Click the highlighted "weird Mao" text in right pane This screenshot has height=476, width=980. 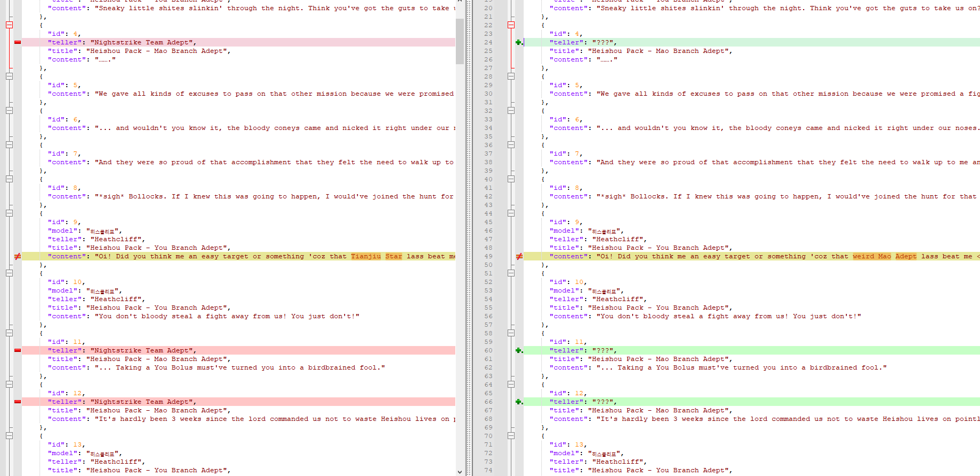[x=872, y=256]
